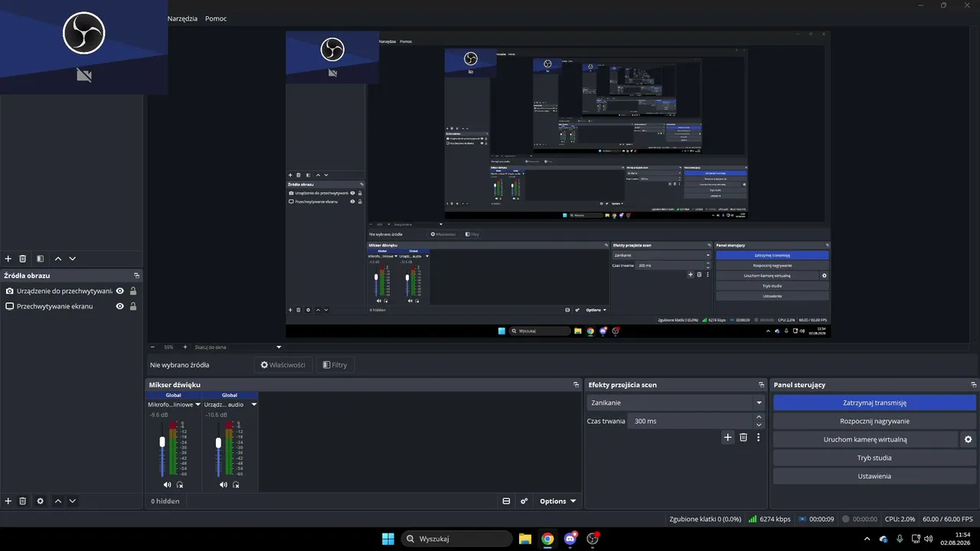Open the Pomoc menu

click(x=216, y=18)
